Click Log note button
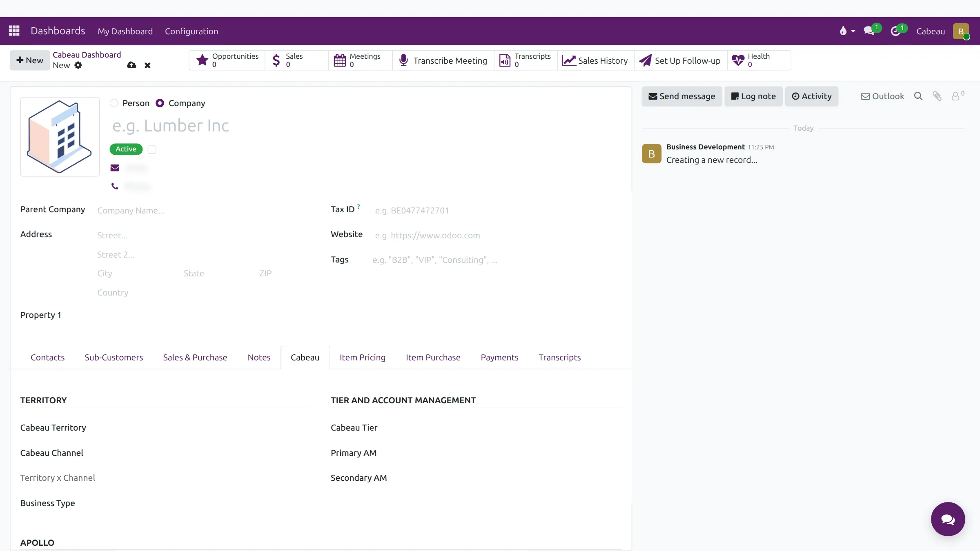The height and width of the screenshot is (551, 980). 753,96
